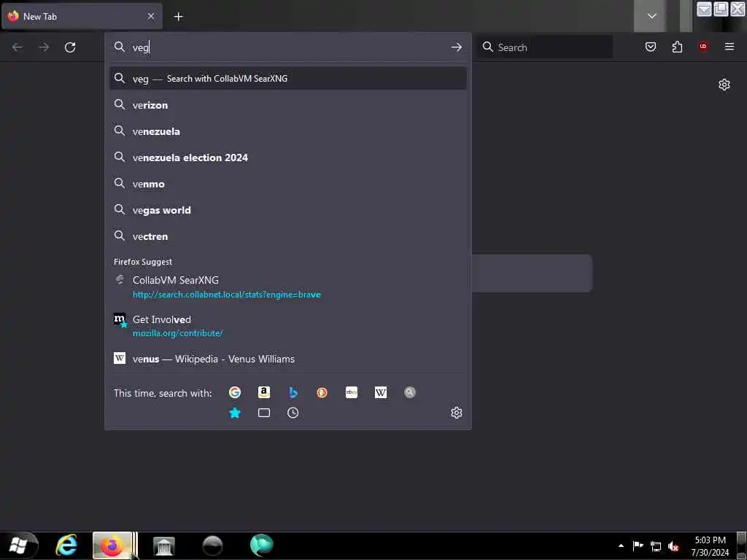Go back one page
747x560 pixels.
(18, 47)
